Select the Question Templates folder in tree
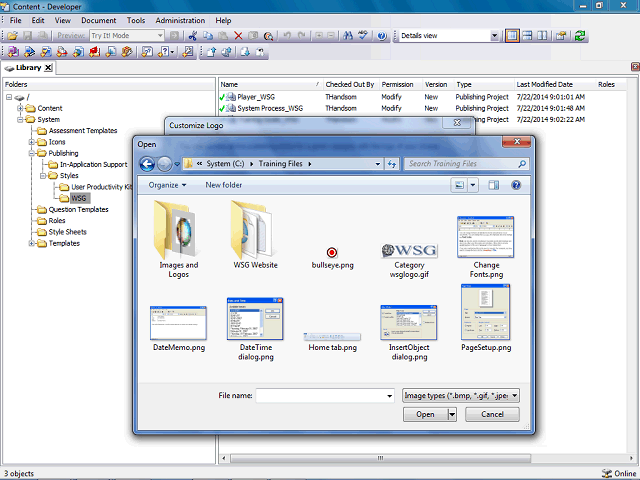The image size is (640, 480). pos(78,210)
